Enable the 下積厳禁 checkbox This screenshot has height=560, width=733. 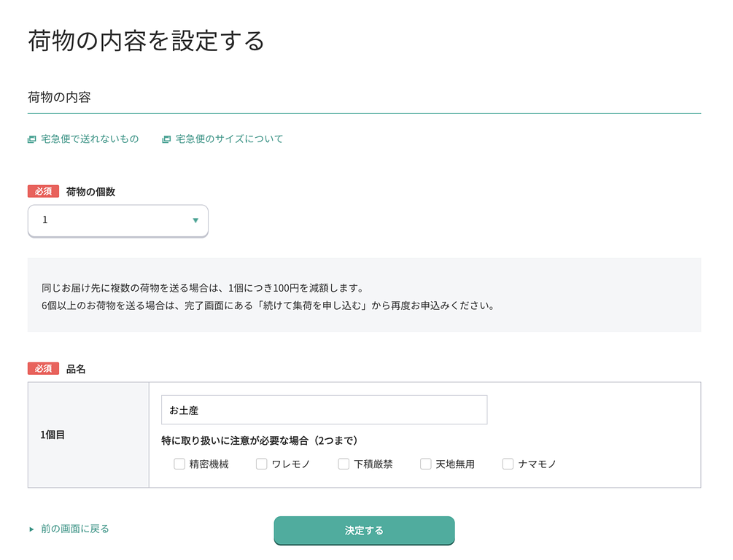click(x=344, y=463)
